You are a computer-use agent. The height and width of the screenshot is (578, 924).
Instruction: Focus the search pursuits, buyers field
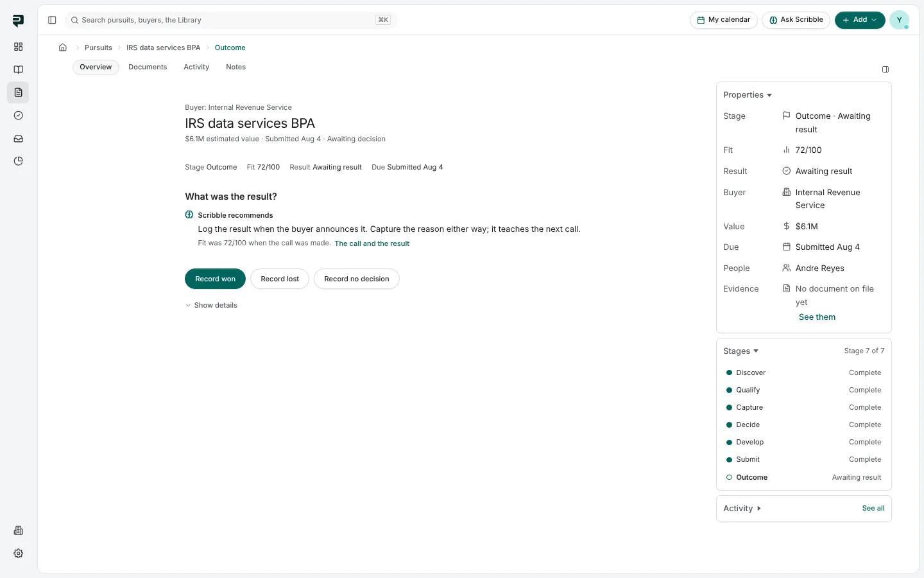click(x=231, y=20)
